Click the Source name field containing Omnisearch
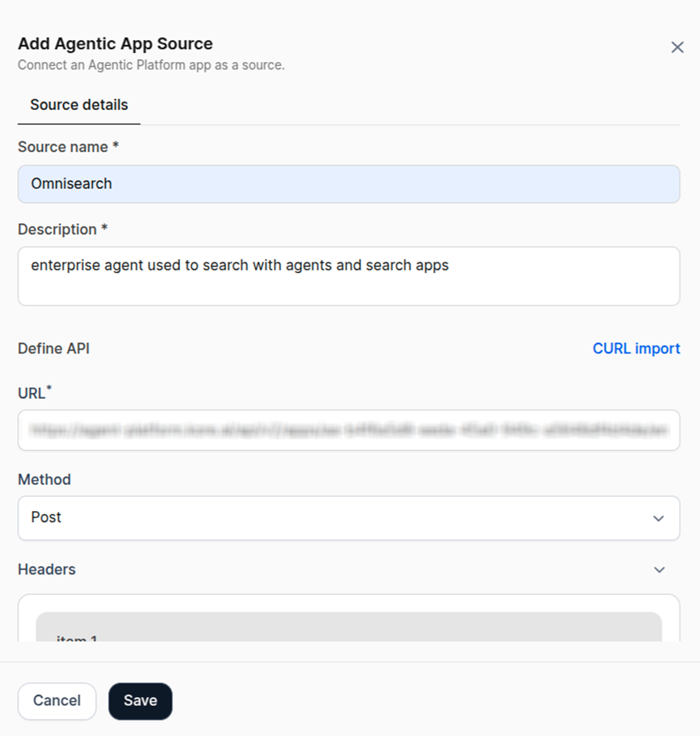Image resolution: width=700 pixels, height=736 pixels. click(349, 184)
